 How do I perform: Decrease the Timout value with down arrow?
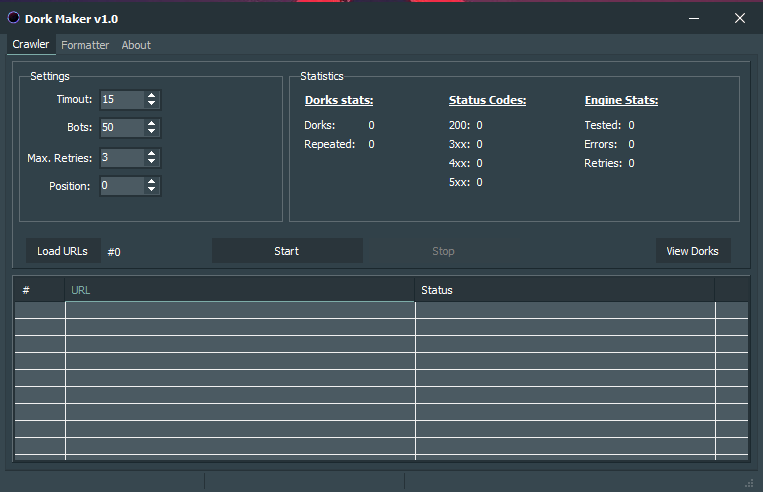(151, 103)
